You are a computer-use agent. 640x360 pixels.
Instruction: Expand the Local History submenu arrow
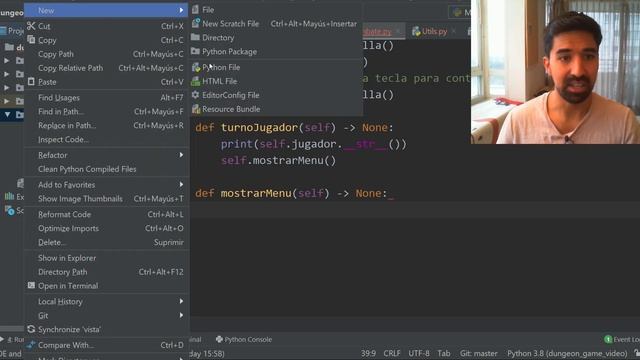181,302
